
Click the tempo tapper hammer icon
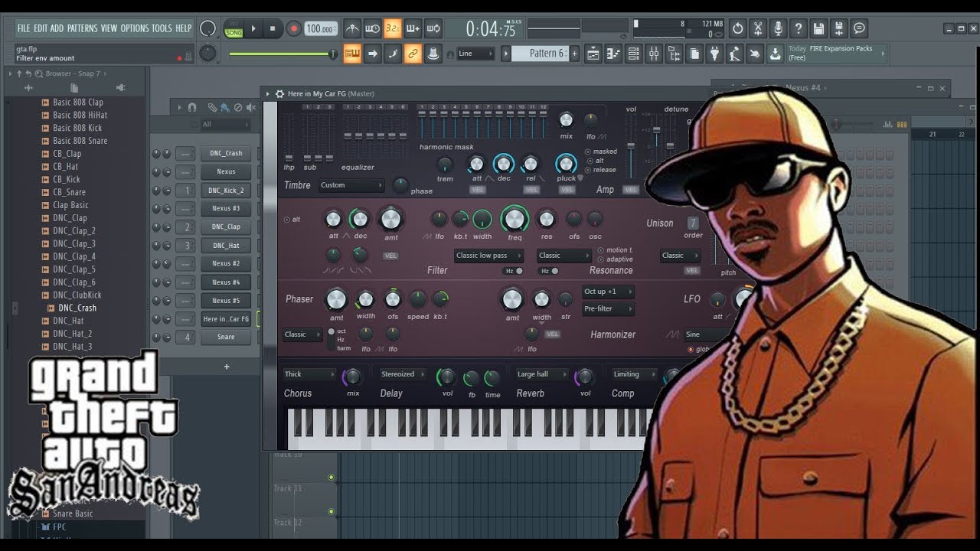(x=734, y=54)
